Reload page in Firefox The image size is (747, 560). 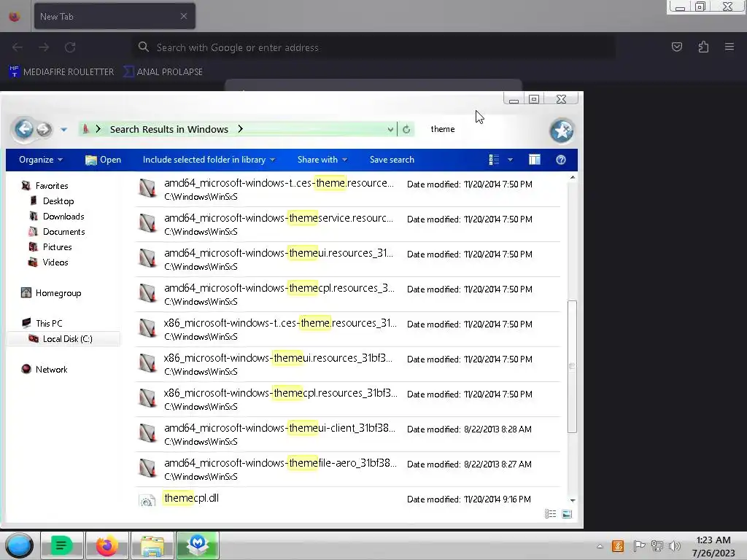point(70,47)
